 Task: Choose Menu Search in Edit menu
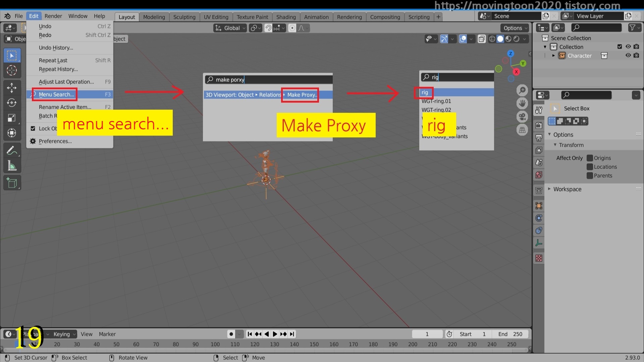(70, 95)
